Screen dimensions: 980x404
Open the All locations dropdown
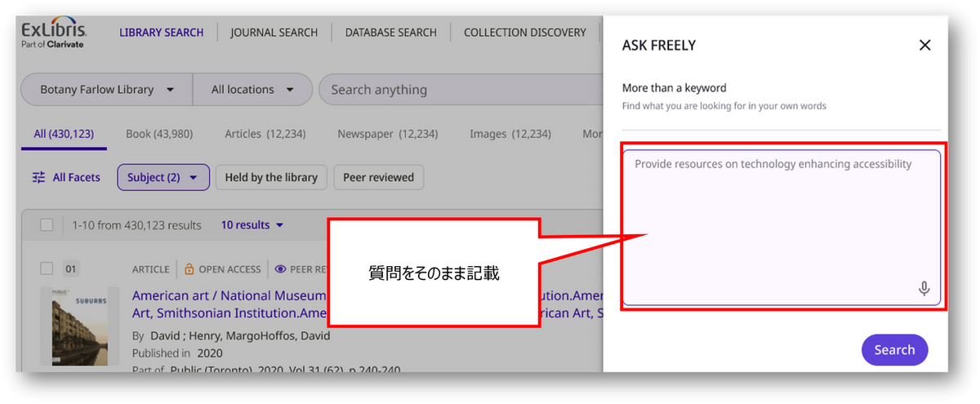click(x=253, y=90)
